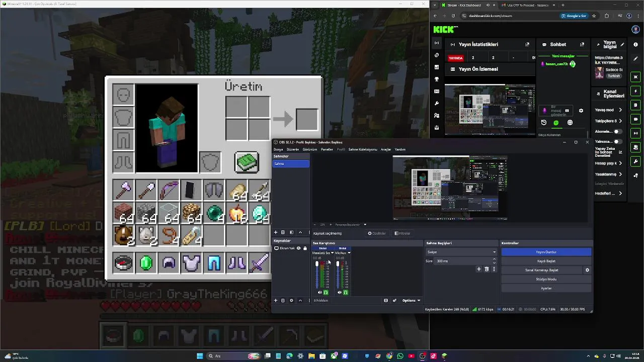Open Ayarlar in OBS Controls

coord(546,288)
